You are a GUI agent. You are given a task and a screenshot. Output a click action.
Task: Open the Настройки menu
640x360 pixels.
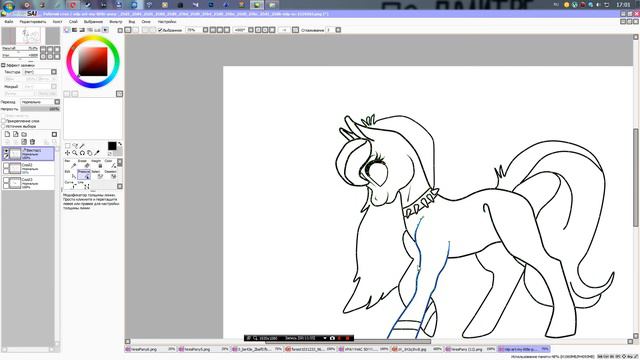click(x=167, y=22)
